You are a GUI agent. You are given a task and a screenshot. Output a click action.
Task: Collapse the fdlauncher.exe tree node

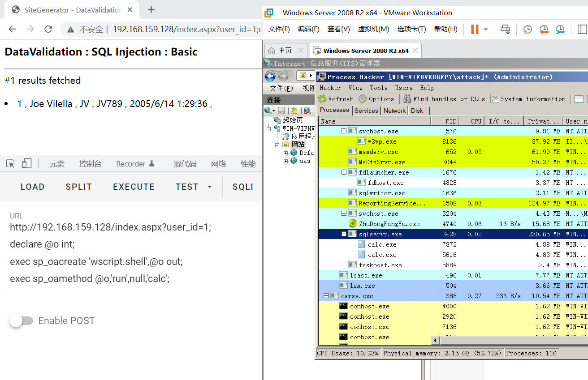(x=344, y=172)
